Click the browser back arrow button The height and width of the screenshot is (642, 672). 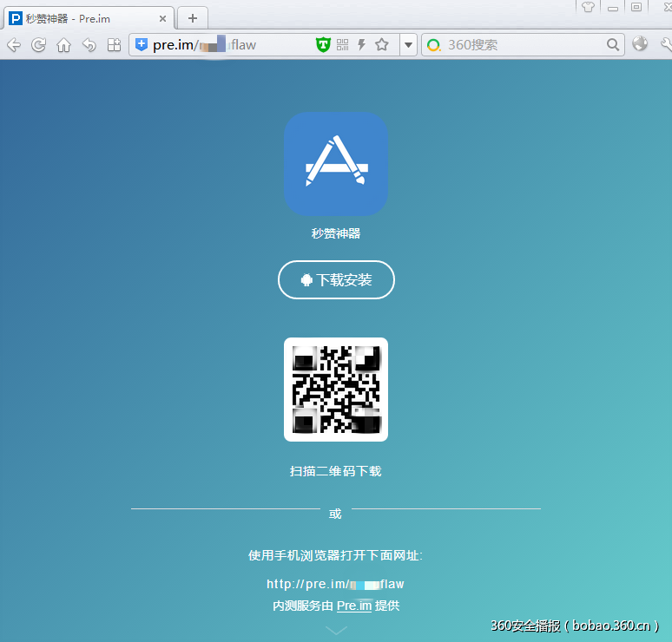click(14, 45)
